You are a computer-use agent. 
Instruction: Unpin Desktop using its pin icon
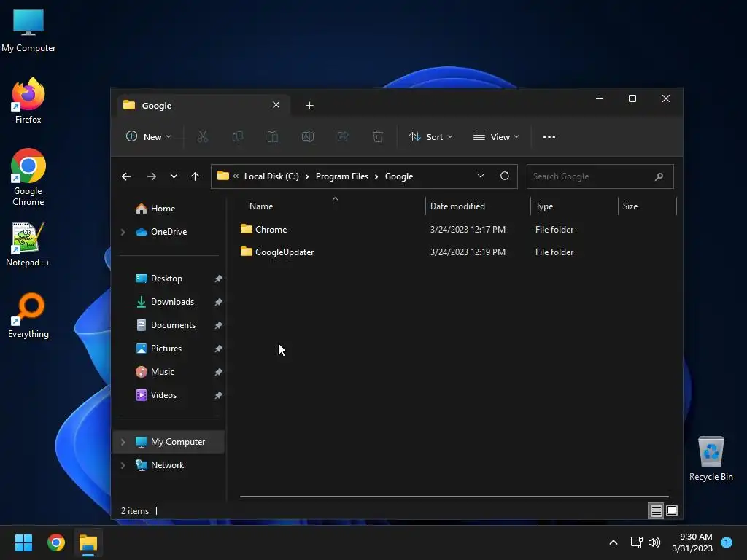218,279
